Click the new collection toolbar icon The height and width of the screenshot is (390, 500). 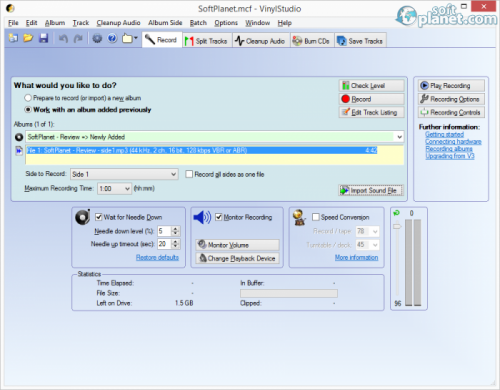tap(13, 38)
